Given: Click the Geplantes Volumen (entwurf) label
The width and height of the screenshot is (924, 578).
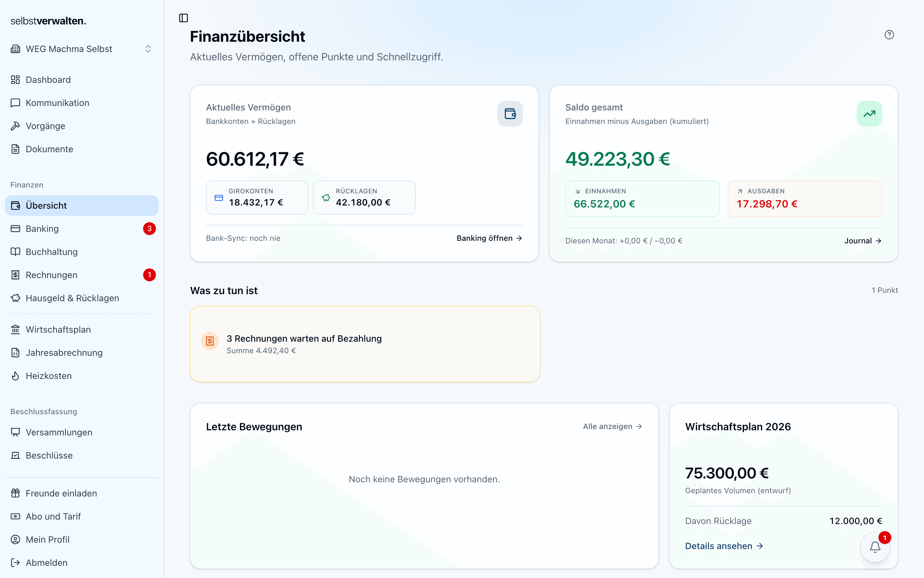Looking at the screenshot, I should (x=738, y=490).
